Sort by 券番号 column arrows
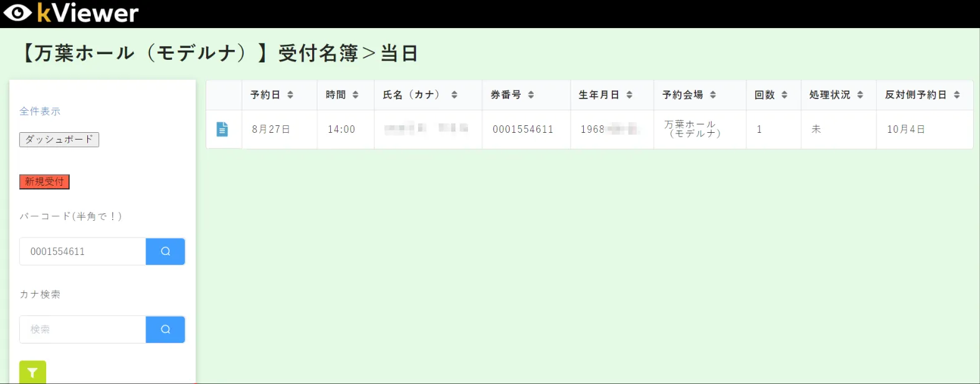Image resolution: width=980 pixels, height=384 pixels. (531, 95)
